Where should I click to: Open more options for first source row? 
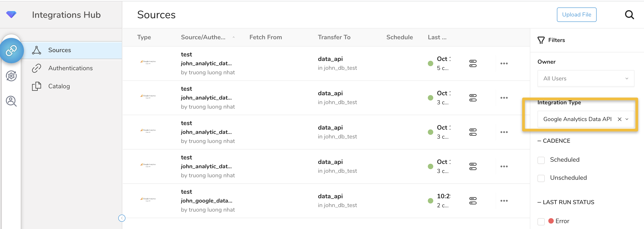(x=504, y=63)
